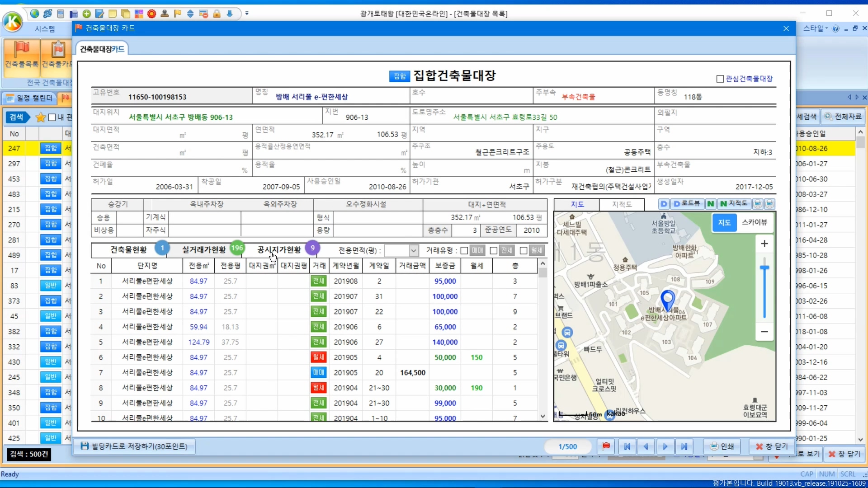Click the red gear icon in top toolbar
This screenshot has height=488, width=868.
tap(151, 14)
